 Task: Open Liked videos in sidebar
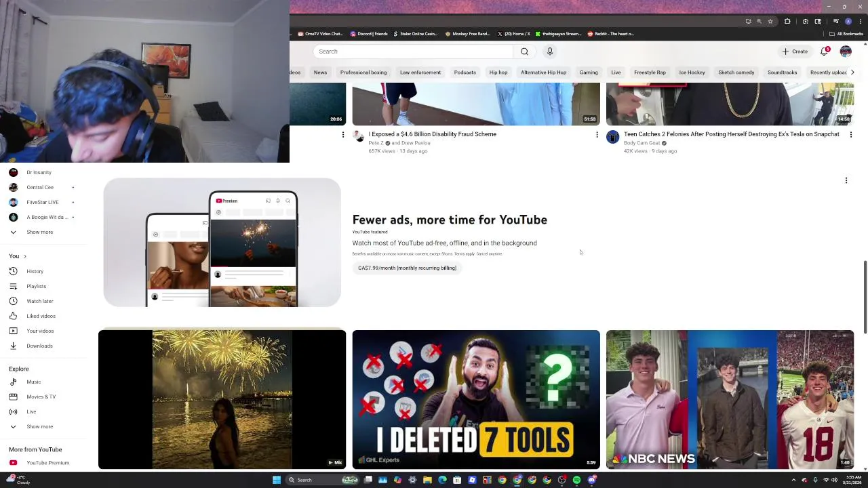[x=43, y=316]
